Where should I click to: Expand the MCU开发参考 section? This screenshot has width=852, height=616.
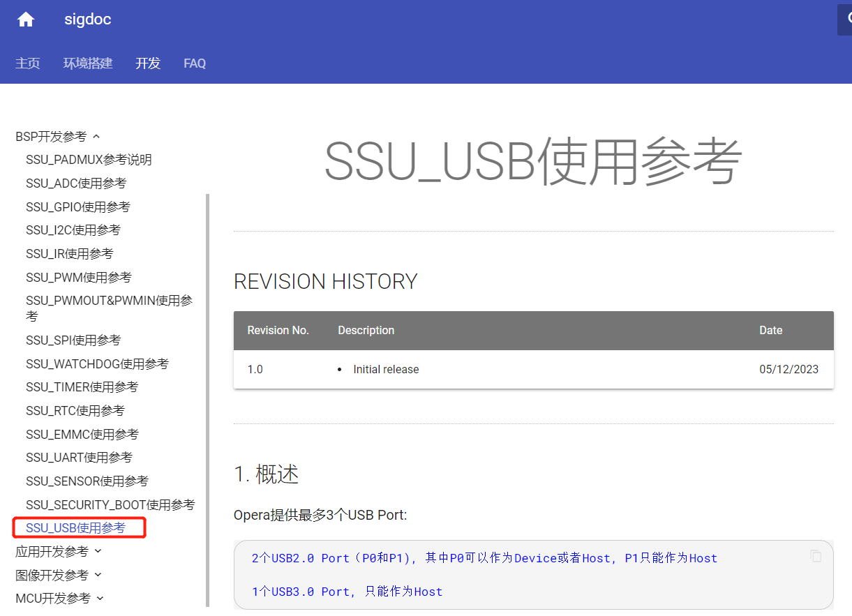click(100, 599)
